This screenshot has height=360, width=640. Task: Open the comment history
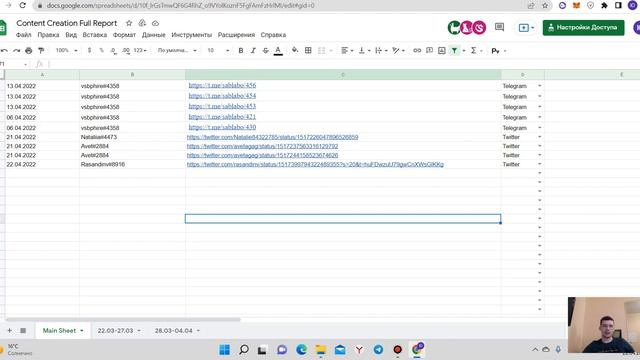click(x=499, y=27)
